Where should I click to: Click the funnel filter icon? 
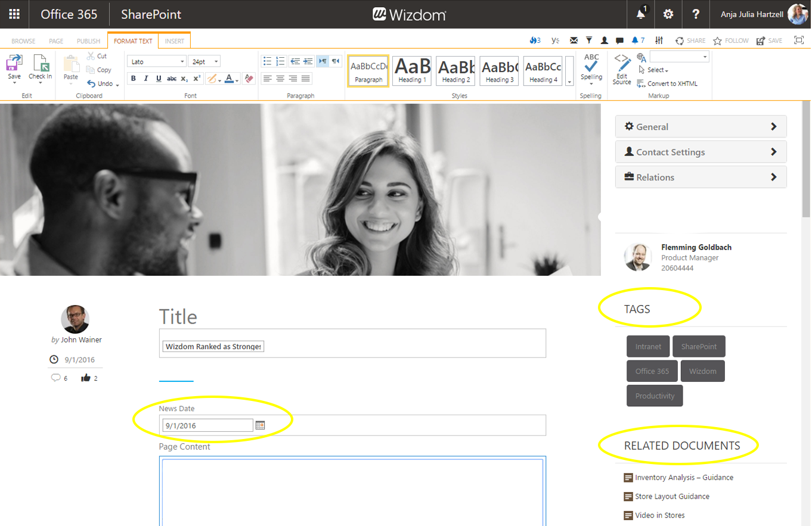pos(589,41)
